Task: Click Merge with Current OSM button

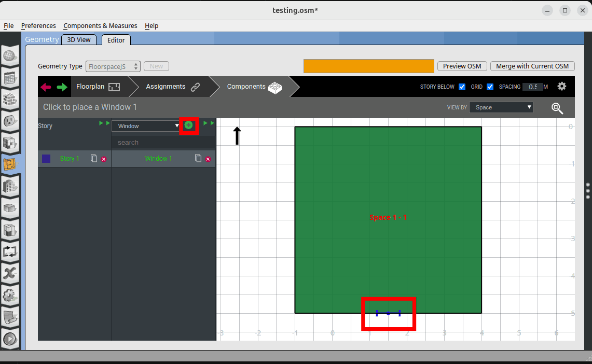Action: [x=532, y=66]
